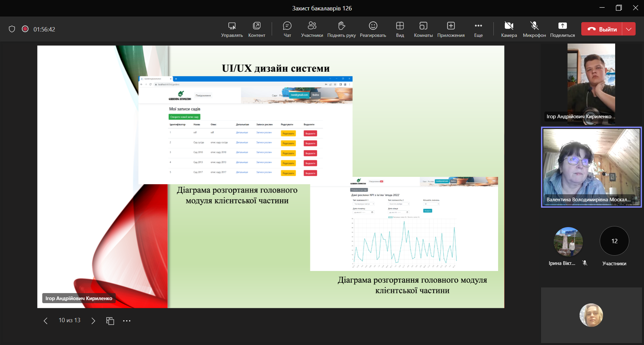644x345 pixels.
Task: Go to the next slide
Action: (93, 321)
